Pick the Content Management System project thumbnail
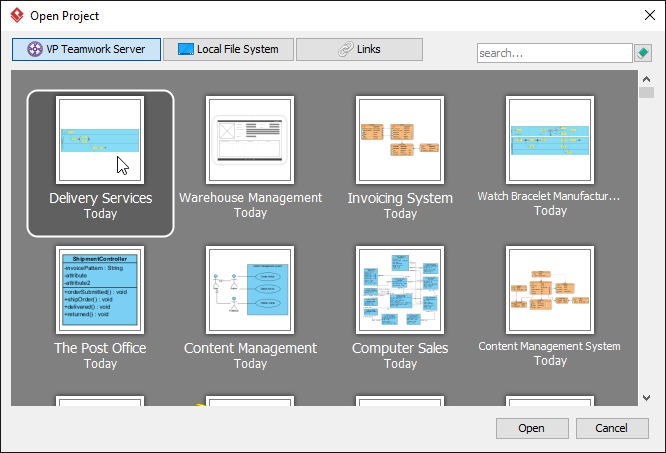 550,290
